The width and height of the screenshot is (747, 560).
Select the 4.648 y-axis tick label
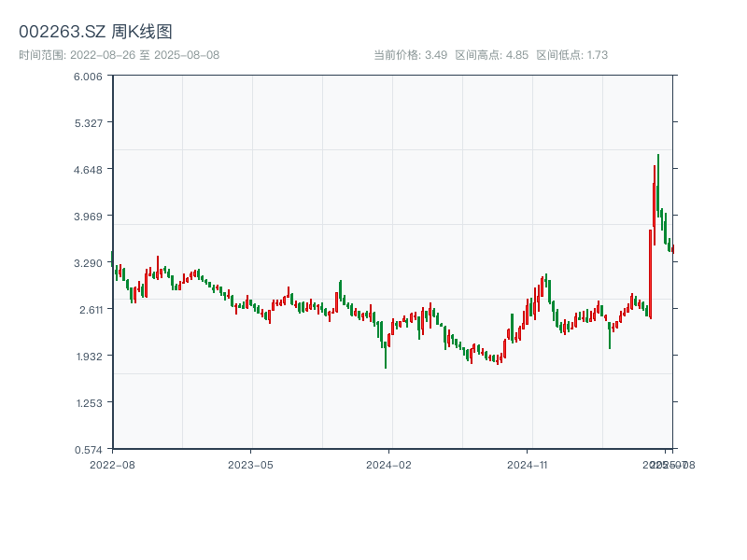coord(88,170)
